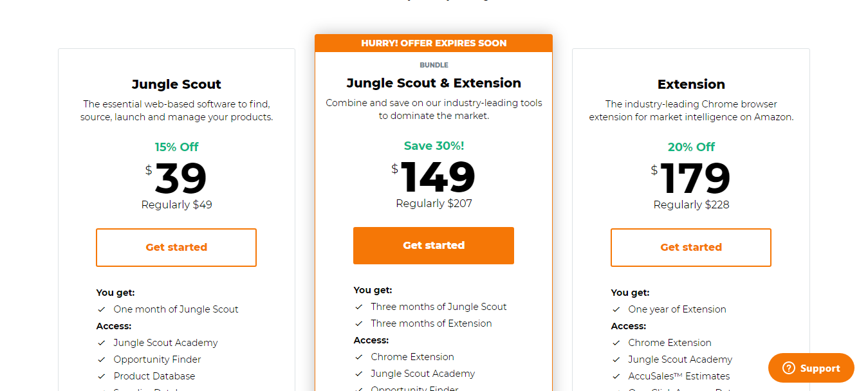868x391 pixels.
Task: Click the checkmark next to Jungle Scout Academy
Action: (x=100, y=342)
